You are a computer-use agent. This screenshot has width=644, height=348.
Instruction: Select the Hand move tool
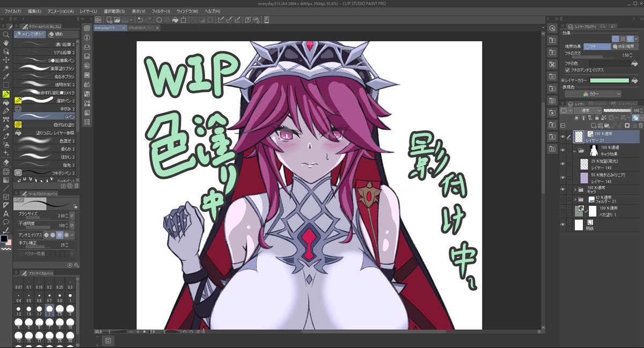click(x=6, y=42)
